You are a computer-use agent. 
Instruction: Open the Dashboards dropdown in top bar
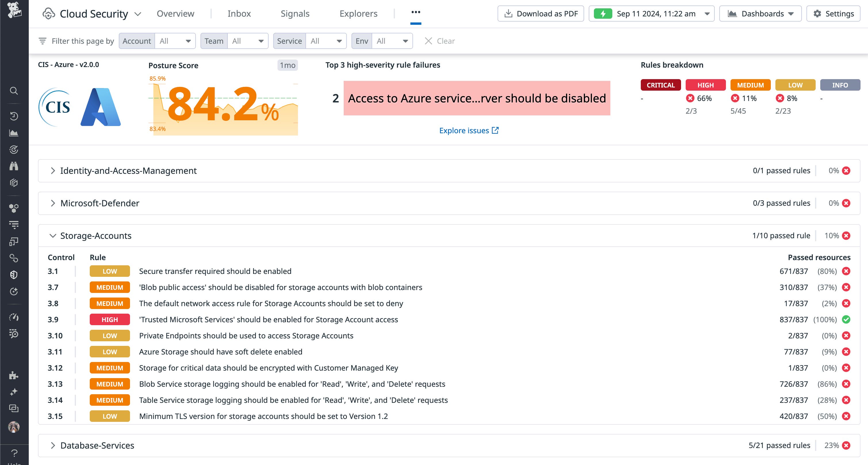[760, 14]
